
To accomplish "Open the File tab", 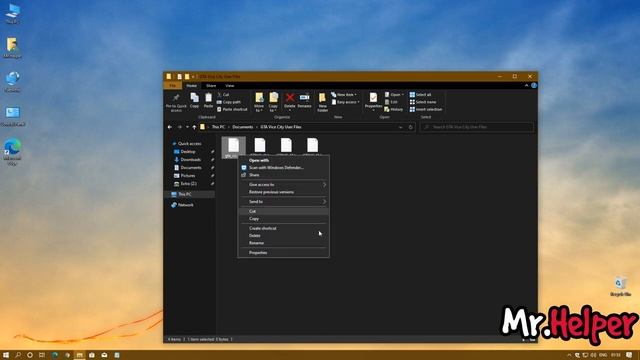I will coord(173,86).
